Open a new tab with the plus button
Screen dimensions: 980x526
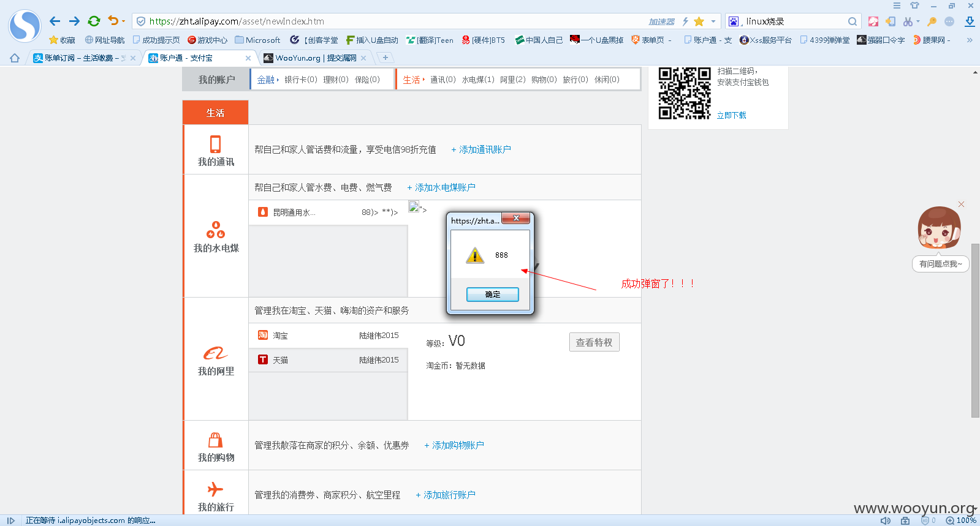point(385,58)
